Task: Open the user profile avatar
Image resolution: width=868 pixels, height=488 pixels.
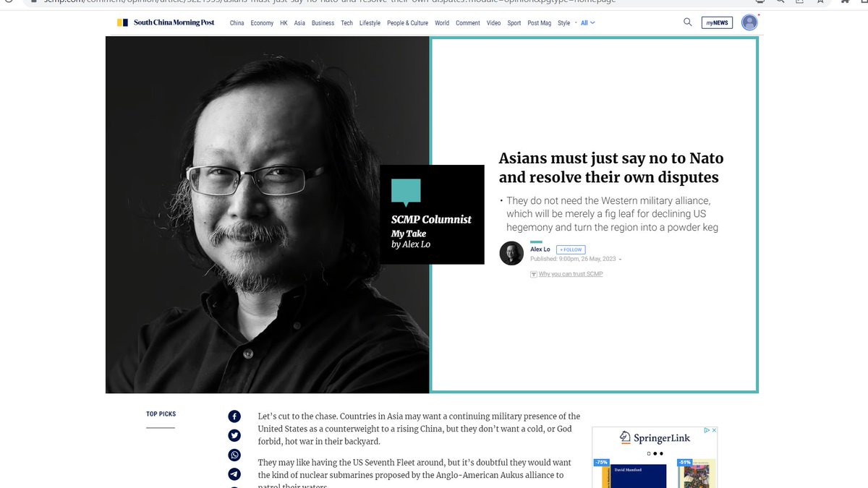Action: [x=750, y=22]
